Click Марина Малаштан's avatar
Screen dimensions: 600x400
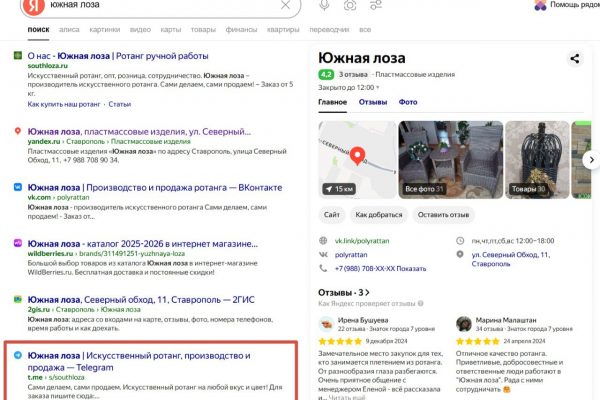tap(464, 324)
